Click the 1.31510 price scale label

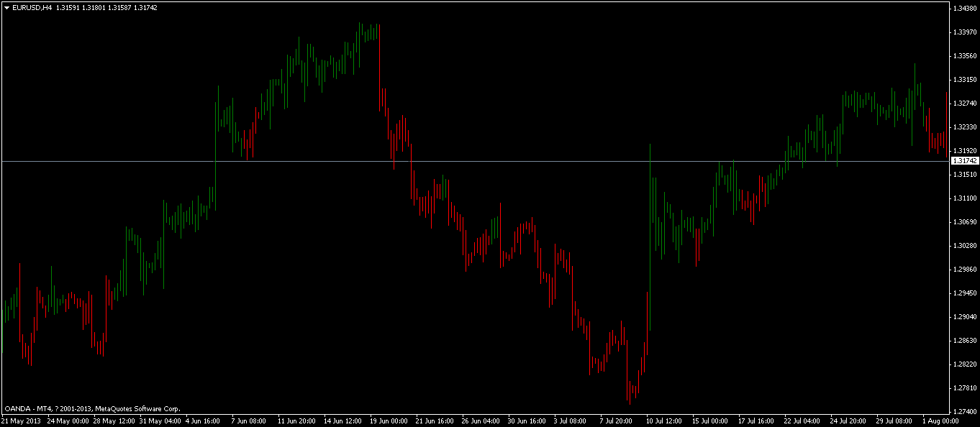(x=964, y=174)
